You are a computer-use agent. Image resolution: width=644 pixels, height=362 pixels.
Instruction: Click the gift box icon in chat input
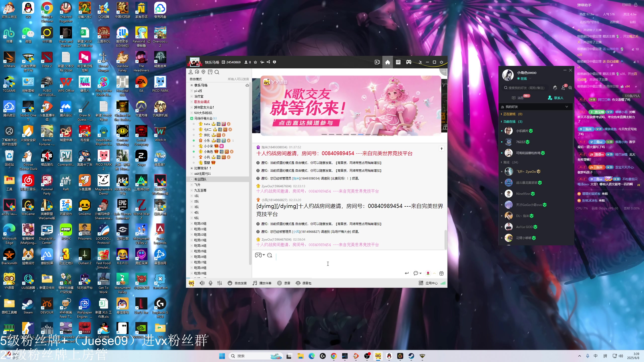[x=441, y=273]
